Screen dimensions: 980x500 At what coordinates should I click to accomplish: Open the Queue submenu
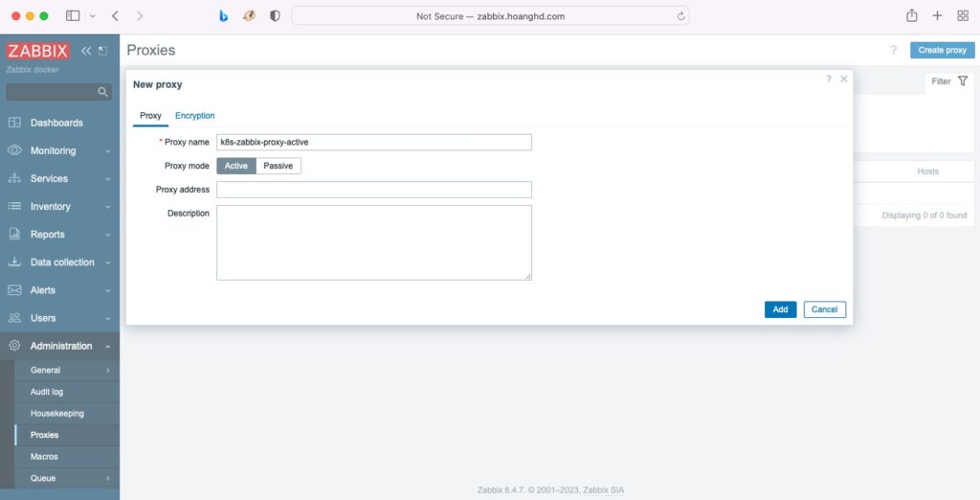pyautogui.click(x=67, y=478)
